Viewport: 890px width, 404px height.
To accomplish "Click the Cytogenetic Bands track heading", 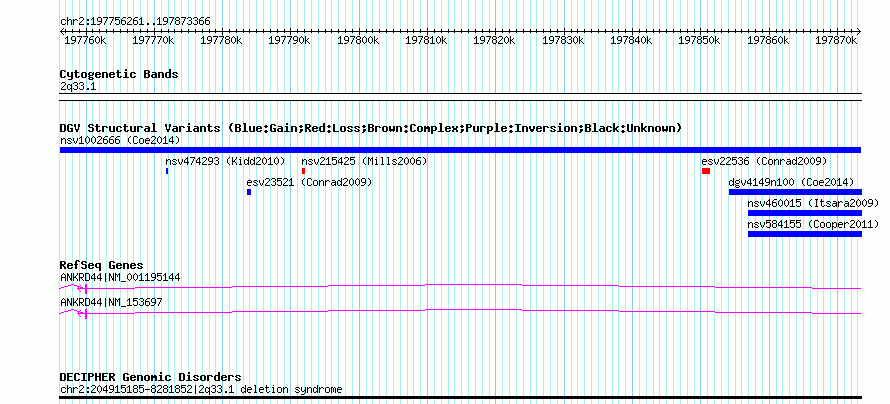I will click(119, 74).
